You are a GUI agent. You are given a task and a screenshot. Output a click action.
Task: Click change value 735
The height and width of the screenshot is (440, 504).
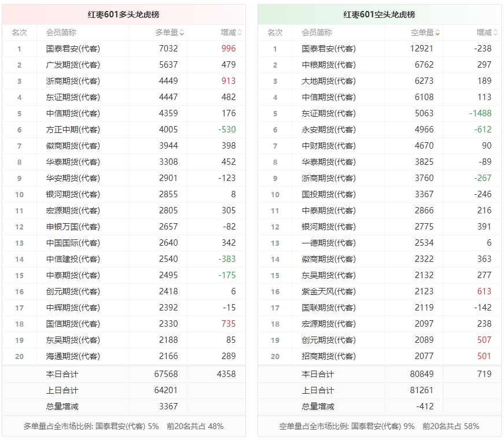229,323
